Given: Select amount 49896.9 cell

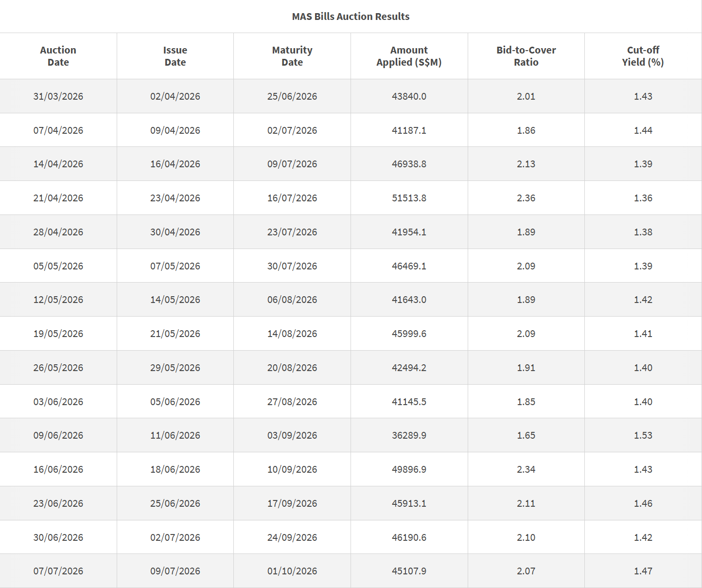Looking at the screenshot, I should point(409,469).
